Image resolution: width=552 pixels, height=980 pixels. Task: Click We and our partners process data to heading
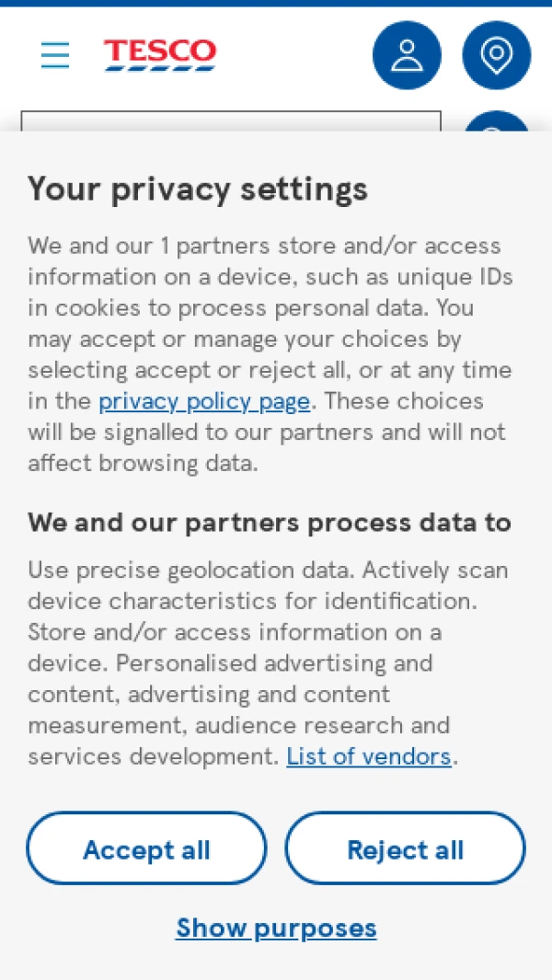pyautogui.click(x=270, y=523)
